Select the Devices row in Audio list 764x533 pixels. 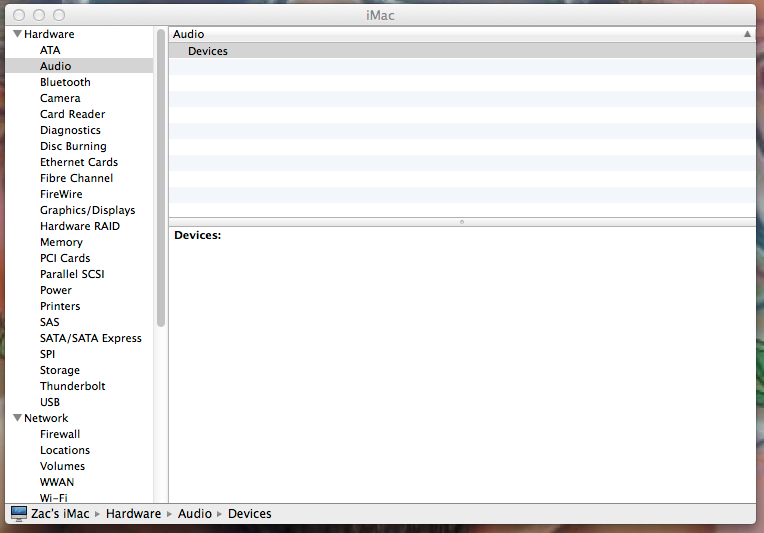tap(462, 51)
